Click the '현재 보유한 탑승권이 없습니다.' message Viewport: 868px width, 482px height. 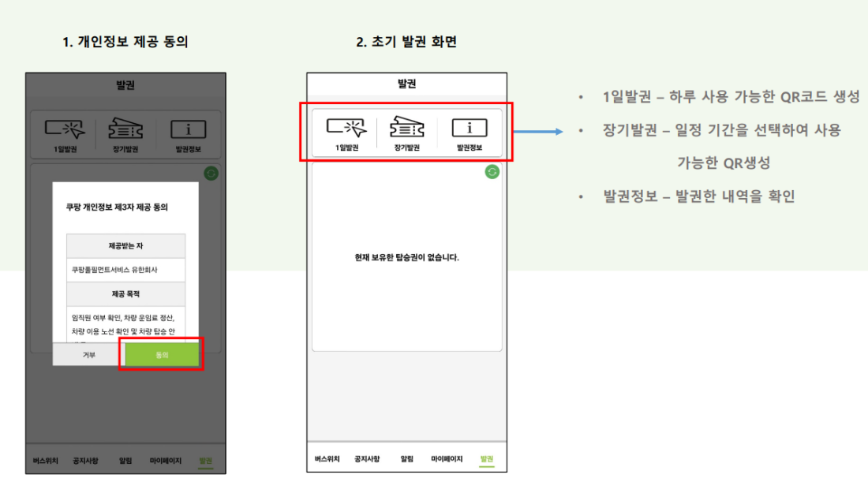[407, 257]
